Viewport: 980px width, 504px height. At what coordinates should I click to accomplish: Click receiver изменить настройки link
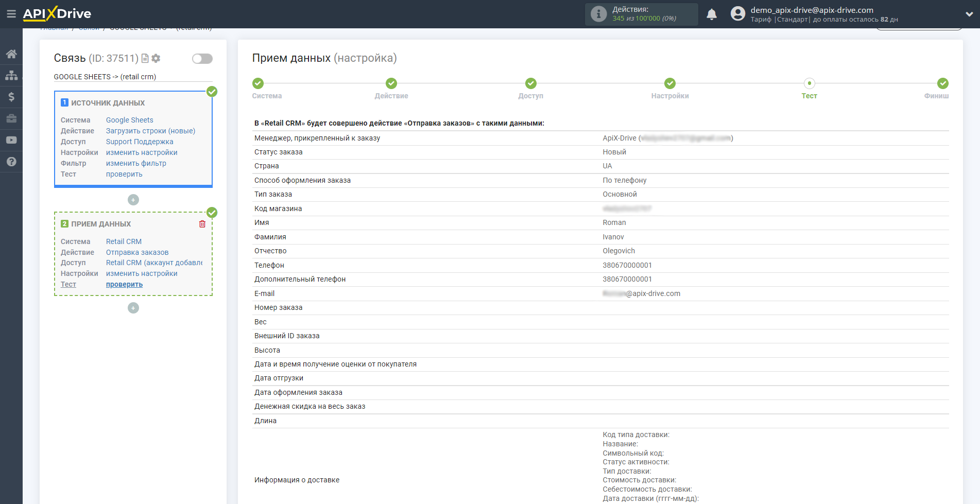pyautogui.click(x=142, y=273)
